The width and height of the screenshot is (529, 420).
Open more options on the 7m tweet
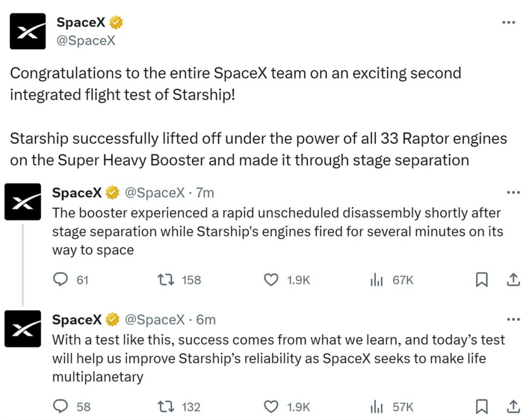(x=513, y=193)
